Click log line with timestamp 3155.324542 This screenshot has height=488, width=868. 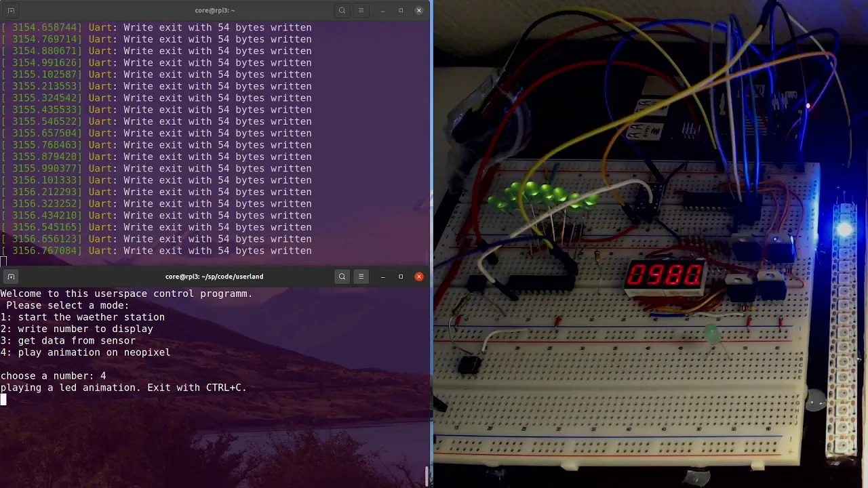coord(157,98)
